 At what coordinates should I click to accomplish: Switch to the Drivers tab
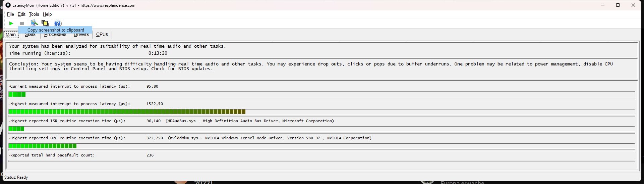coord(81,35)
